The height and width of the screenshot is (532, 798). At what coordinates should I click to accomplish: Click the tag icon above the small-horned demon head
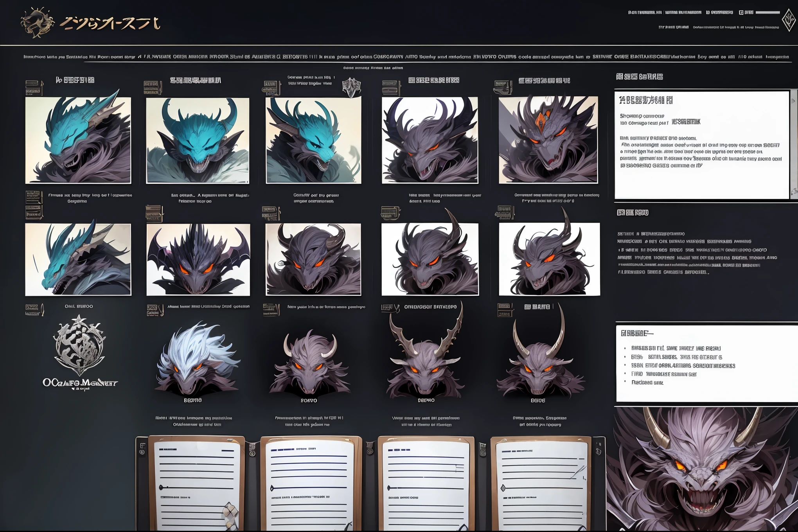click(271, 309)
